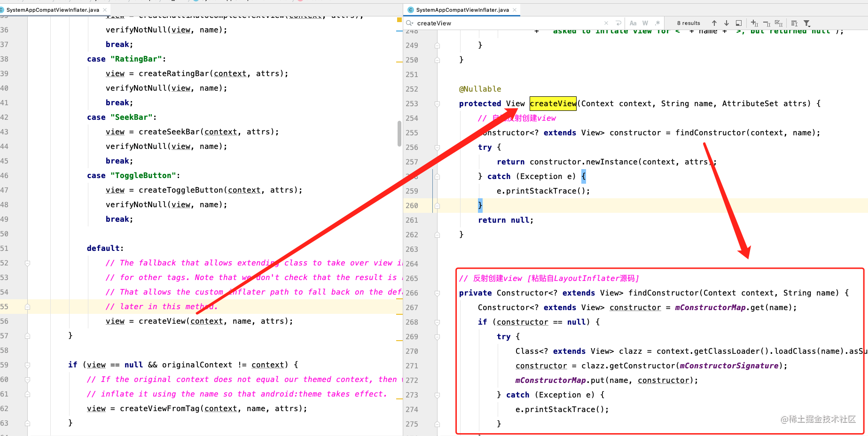Click e.printStackTrace() on line 259
This screenshot has width=868, height=436.
tap(543, 191)
